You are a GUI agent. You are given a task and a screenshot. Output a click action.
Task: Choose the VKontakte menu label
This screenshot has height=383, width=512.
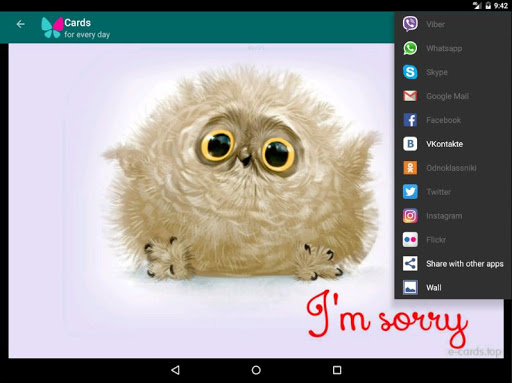pyautogui.click(x=444, y=144)
